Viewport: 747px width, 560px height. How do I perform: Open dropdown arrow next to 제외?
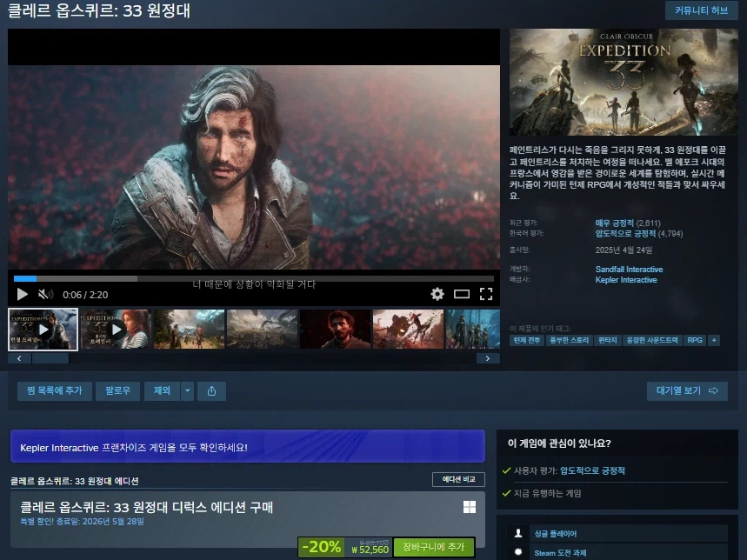188,390
